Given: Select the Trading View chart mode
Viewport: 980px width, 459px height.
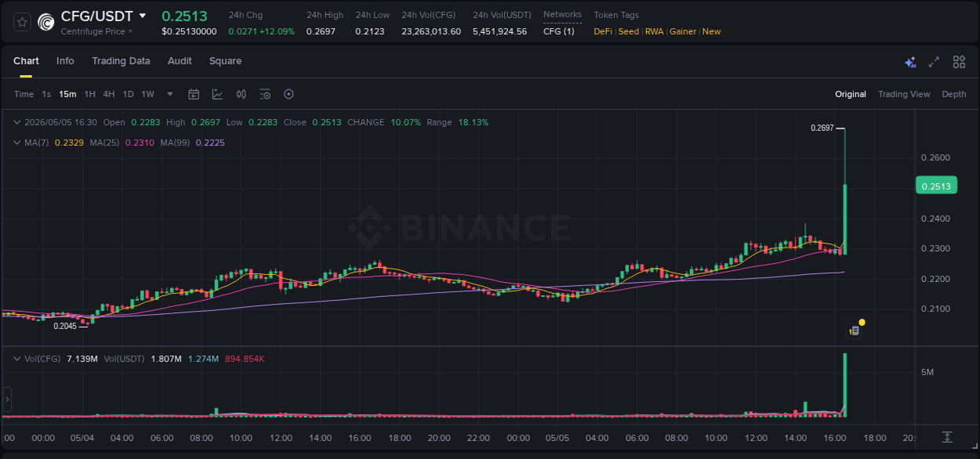Looking at the screenshot, I should tap(904, 94).
